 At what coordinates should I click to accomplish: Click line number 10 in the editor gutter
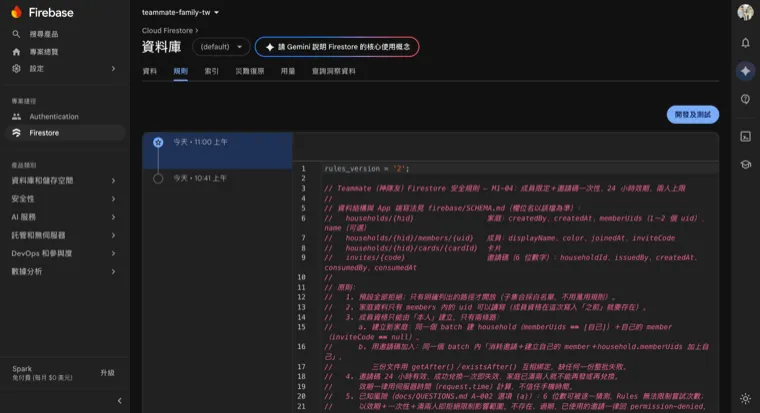point(301,277)
